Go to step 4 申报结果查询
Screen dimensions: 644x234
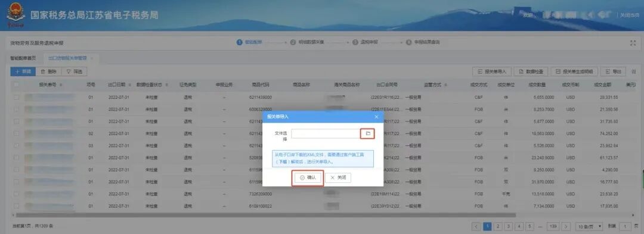click(x=423, y=42)
